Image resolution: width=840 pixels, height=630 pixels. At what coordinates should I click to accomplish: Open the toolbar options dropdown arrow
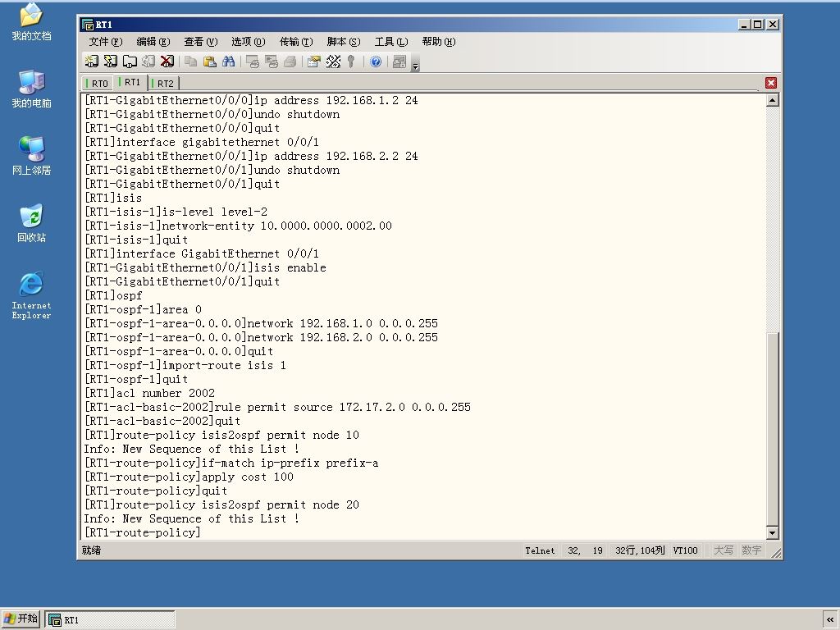[415, 65]
